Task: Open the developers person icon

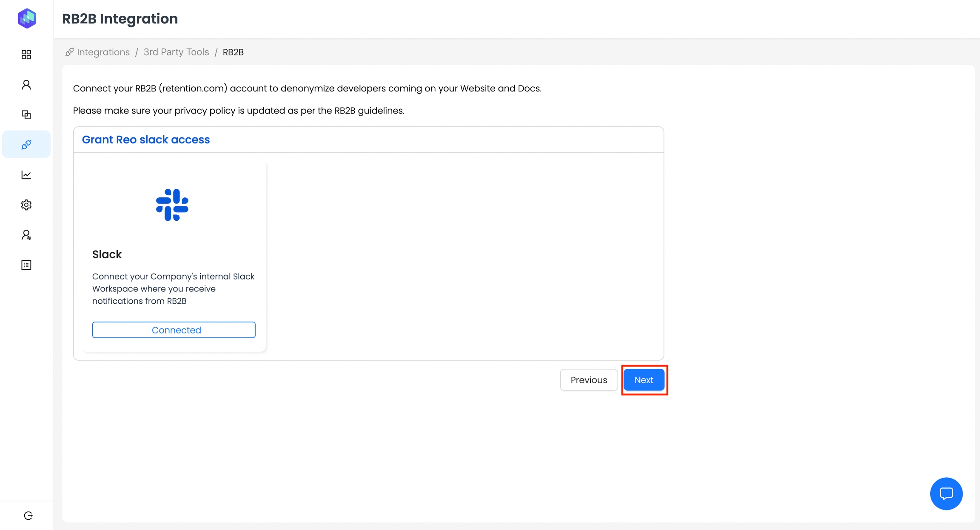Action: [x=26, y=85]
